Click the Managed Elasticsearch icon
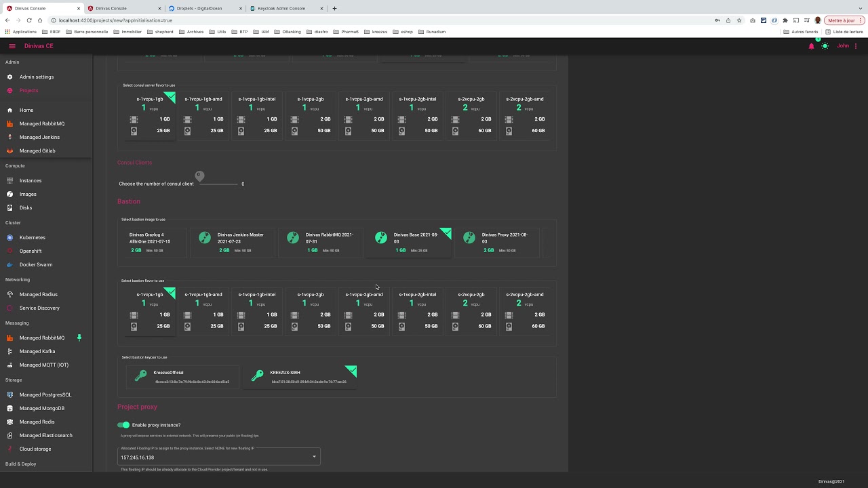This screenshot has height=488, width=868. coord(10,435)
